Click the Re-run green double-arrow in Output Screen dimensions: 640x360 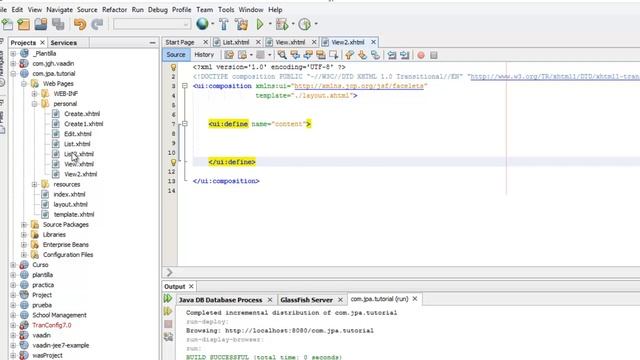[168, 298]
